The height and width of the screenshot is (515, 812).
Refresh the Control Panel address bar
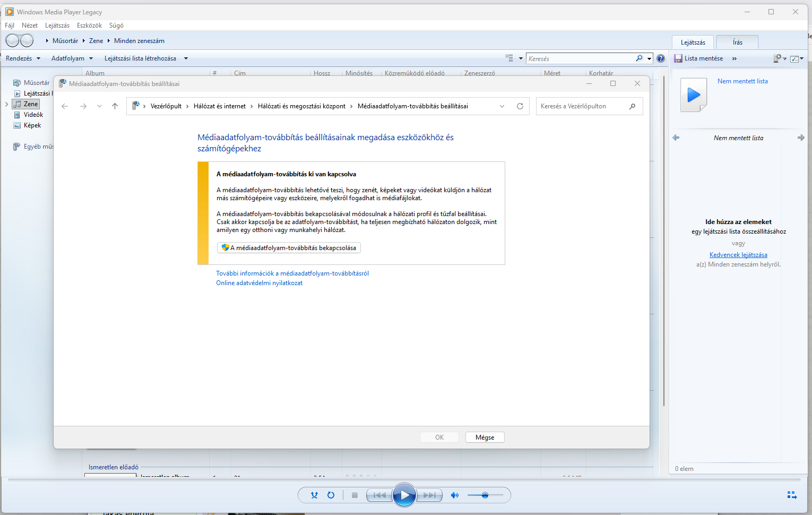tap(520, 106)
